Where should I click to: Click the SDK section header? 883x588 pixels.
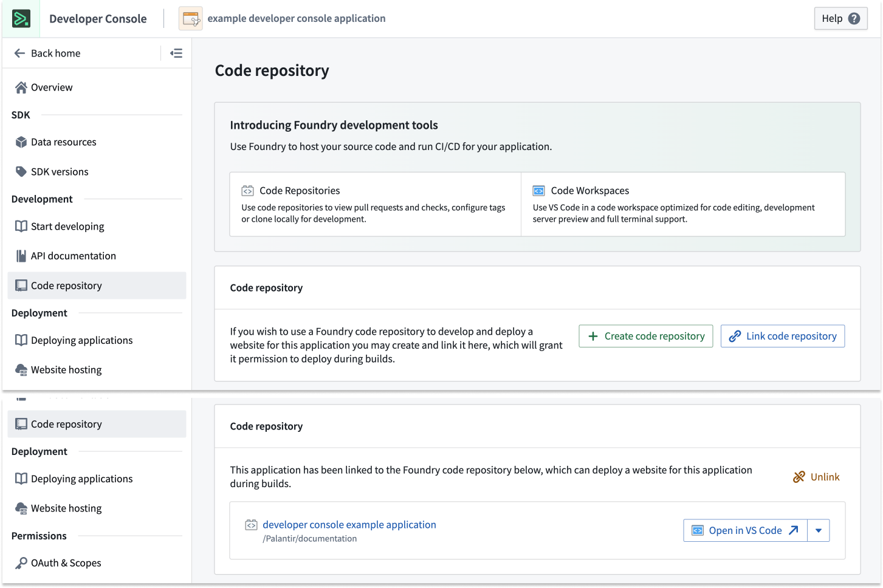[x=21, y=115]
